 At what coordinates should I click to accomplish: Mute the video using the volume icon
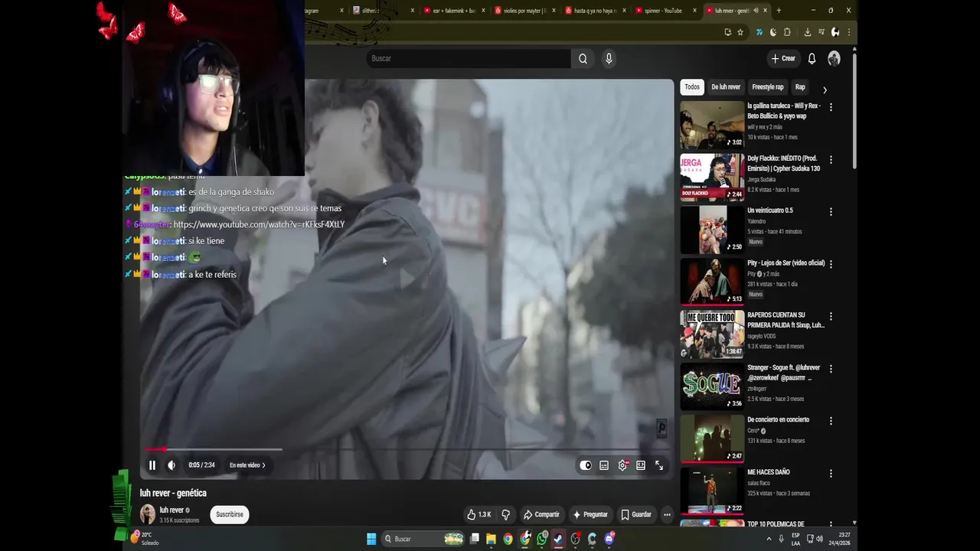pyautogui.click(x=171, y=465)
